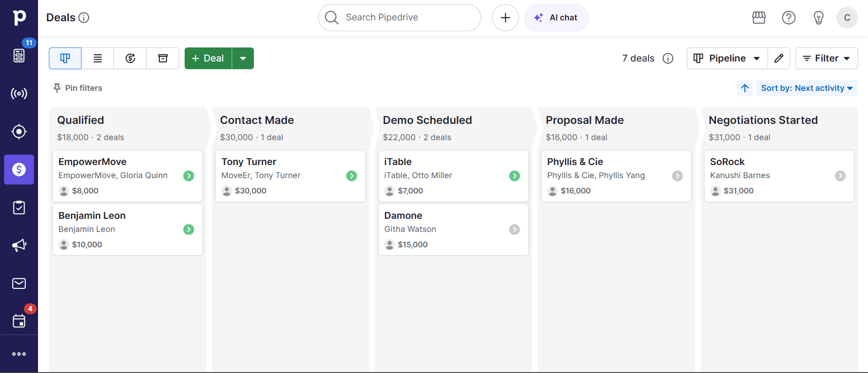868x373 pixels.
Task: Open the Mail inbox in sidebar
Action: [x=19, y=283]
